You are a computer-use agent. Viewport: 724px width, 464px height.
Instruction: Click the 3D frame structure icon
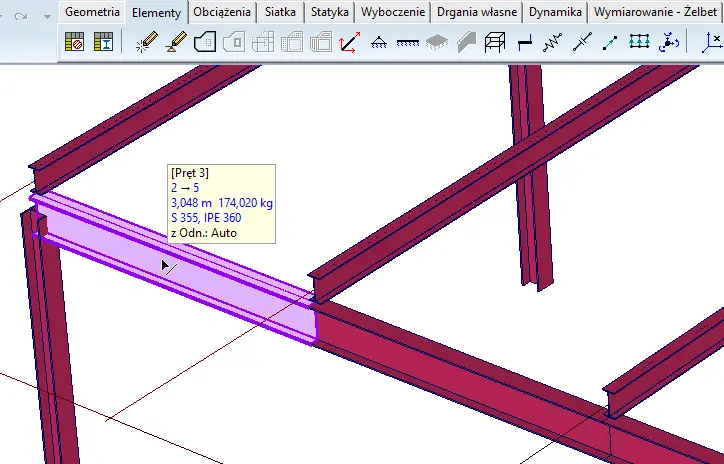click(494, 42)
